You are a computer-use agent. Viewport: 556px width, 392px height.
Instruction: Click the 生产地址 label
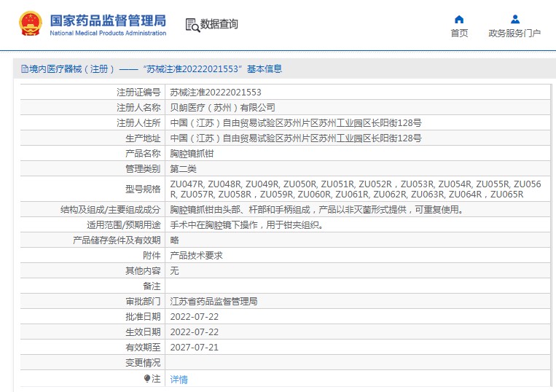click(143, 138)
